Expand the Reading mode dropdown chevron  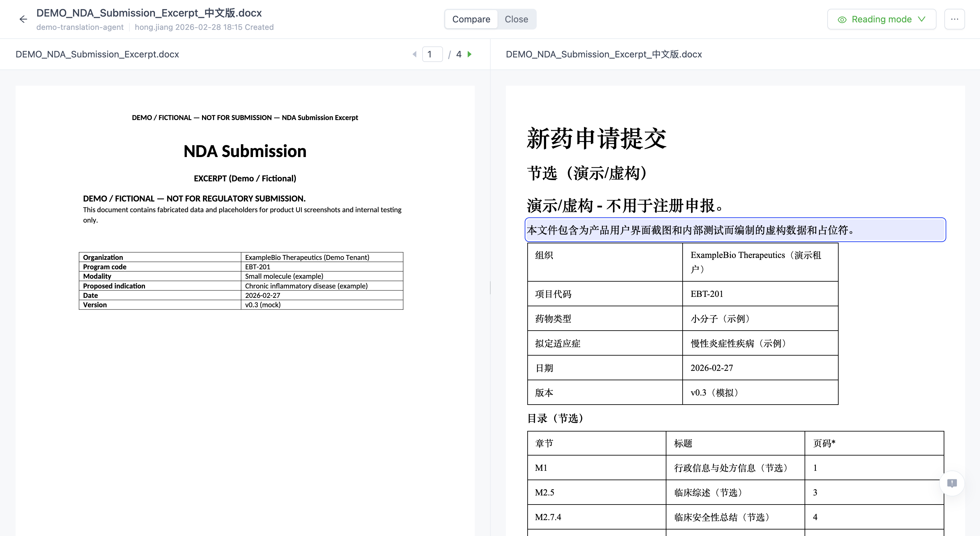coord(921,19)
